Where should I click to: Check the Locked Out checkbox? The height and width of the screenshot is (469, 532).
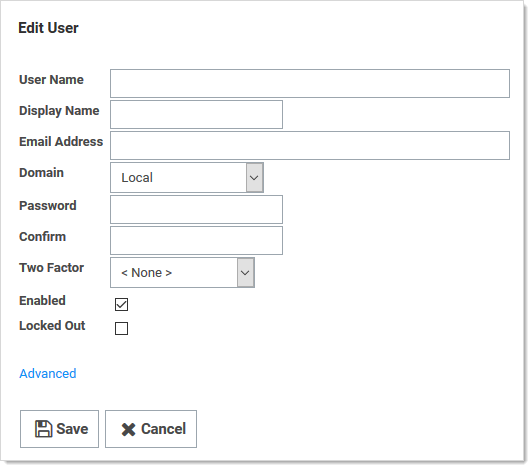pyautogui.click(x=121, y=329)
